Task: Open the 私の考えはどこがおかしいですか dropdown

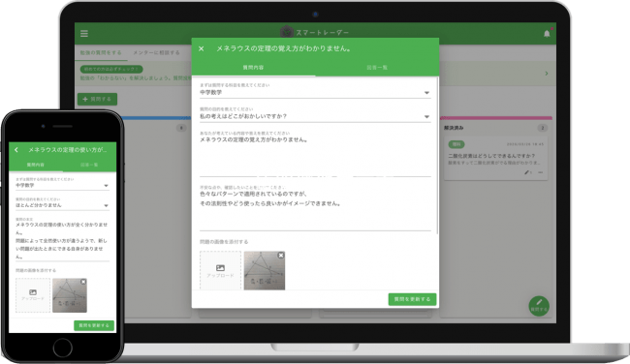Action: point(315,116)
